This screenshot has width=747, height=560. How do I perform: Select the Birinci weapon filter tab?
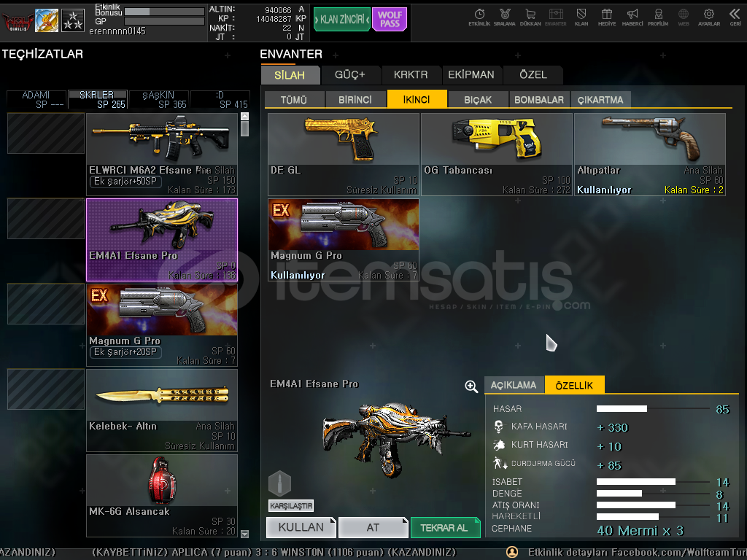coord(355,99)
